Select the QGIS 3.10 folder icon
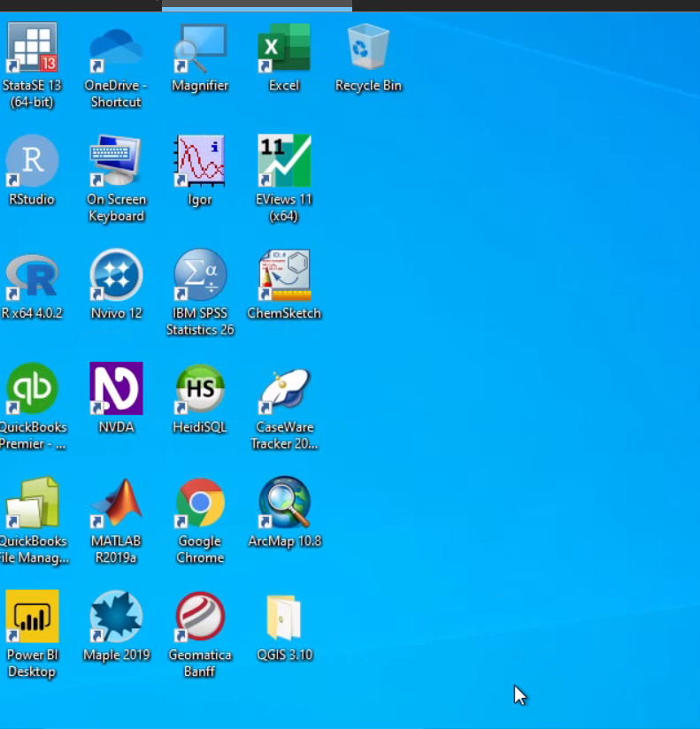Viewport: 700px width, 729px height. 284,618
